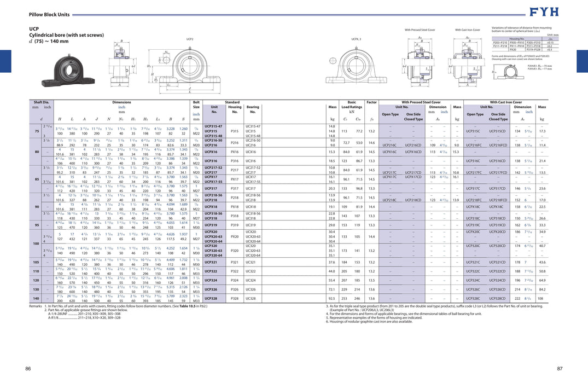Viewport: 588px width, 383px height.
Task: Click the With Cast Iron Cover diagram
Action: tap(467, 58)
